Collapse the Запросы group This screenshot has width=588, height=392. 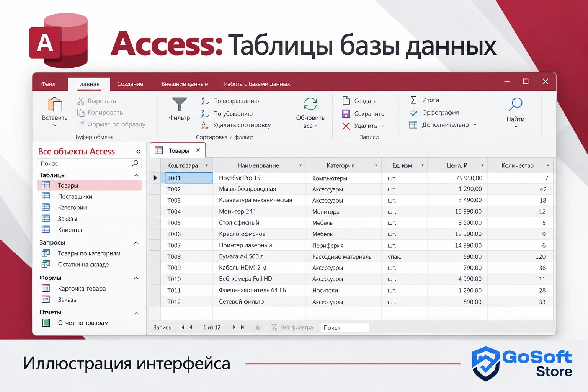(136, 242)
